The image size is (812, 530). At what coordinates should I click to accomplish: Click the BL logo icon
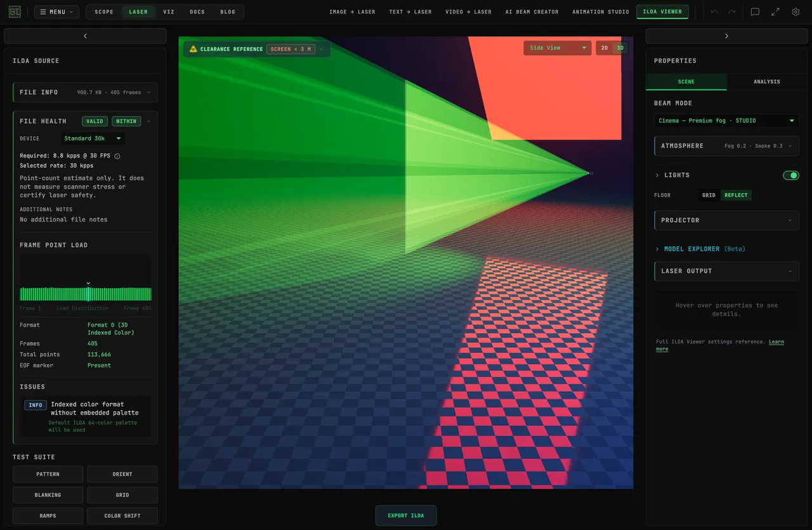pyautogui.click(x=15, y=11)
